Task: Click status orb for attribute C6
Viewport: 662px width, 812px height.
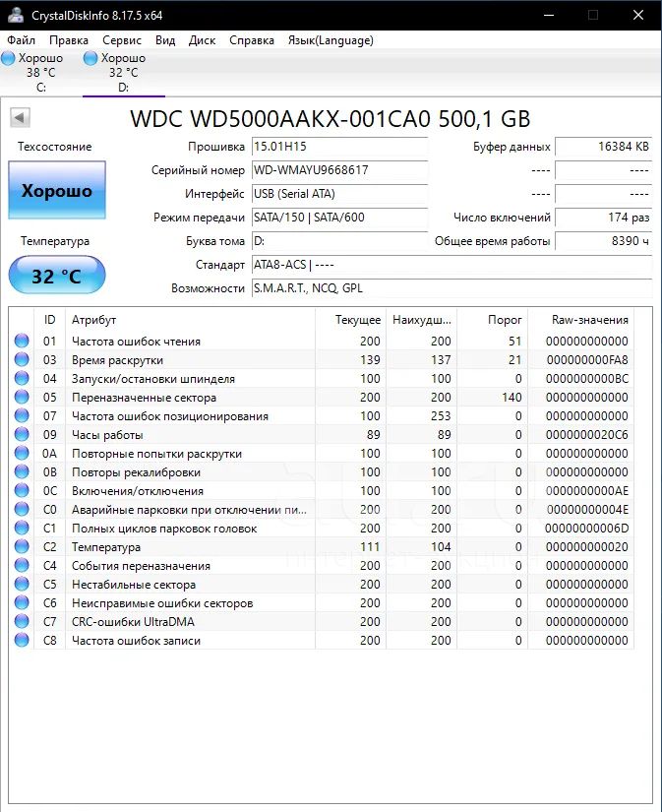Action: 22,602
